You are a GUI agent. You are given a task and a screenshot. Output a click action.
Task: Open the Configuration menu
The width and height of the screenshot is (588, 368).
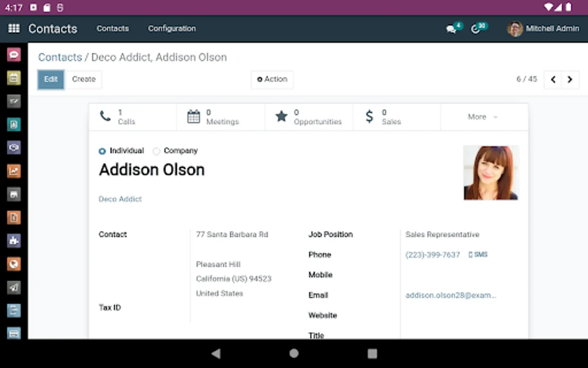[x=172, y=29]
